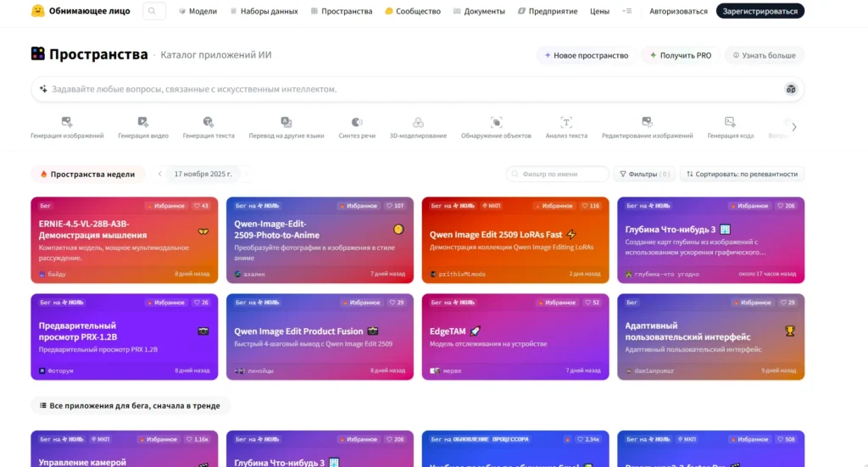This screenshot has height=467, width=868.
Task: Go to Наборы данных in the navbar
Action: (x=264, y=11)
